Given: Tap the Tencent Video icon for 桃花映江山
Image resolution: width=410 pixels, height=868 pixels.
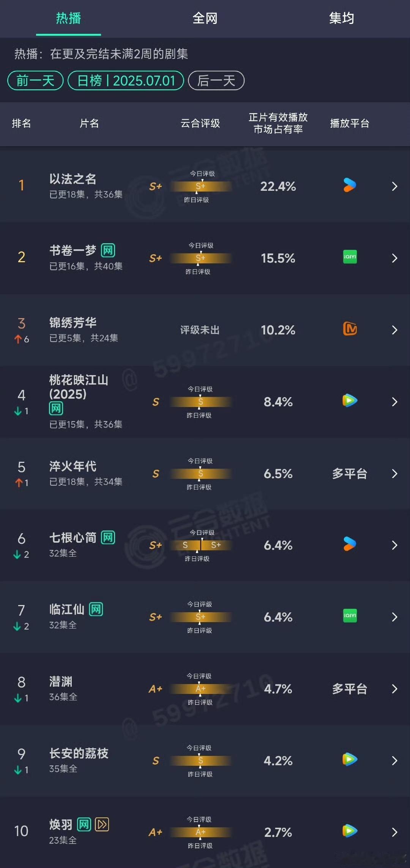Looking at the screenshot, I should pos(350,401).
